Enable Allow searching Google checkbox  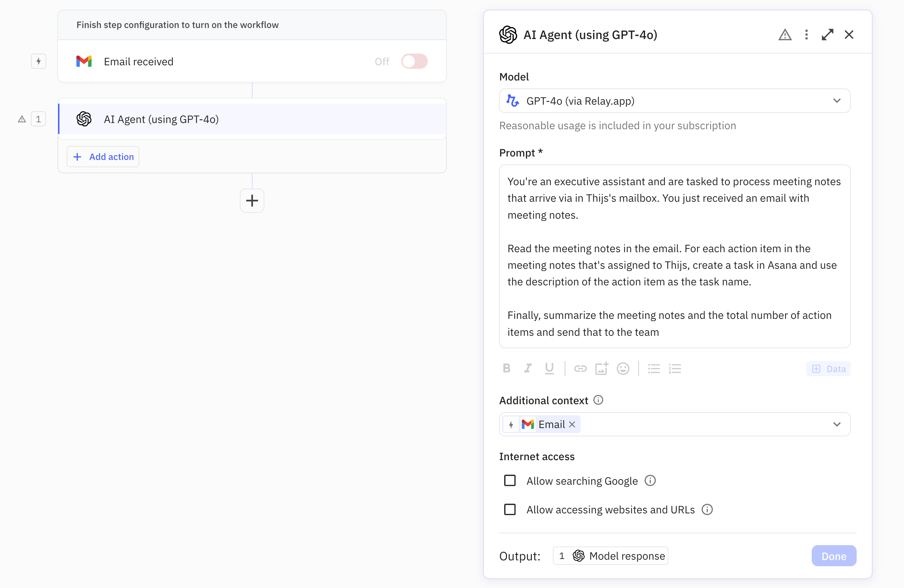pyautogui.click(x=510, y=481)
